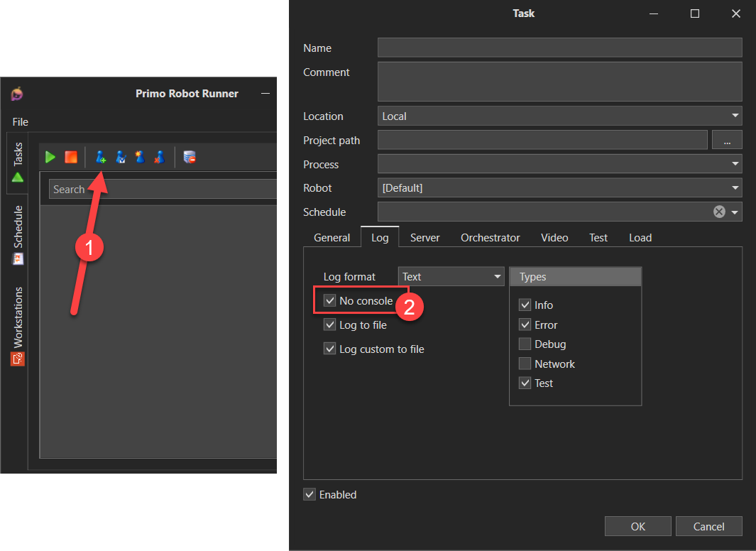Close the Task dialog window
This screenshot has width=756, height=551.
click(x=735, y=13)
